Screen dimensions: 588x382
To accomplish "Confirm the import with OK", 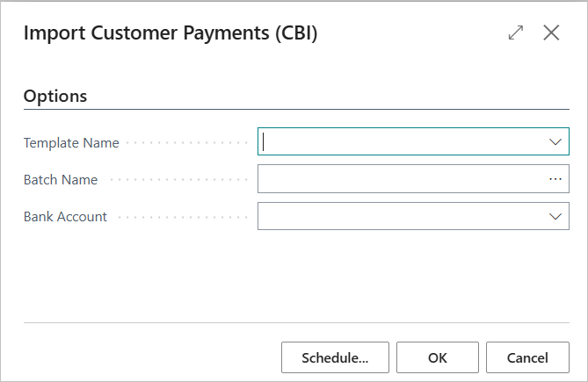I will 438,357.
